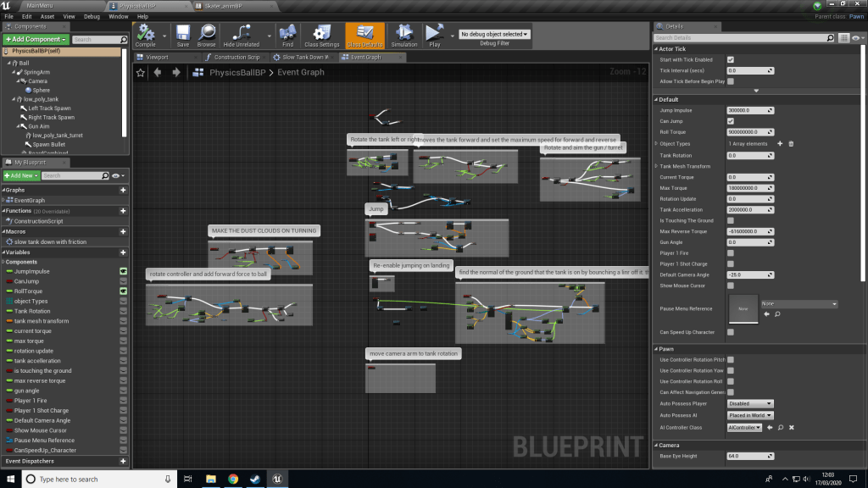
Task: Click the Add New button in My Blueprint
Action: coord(21,175)
